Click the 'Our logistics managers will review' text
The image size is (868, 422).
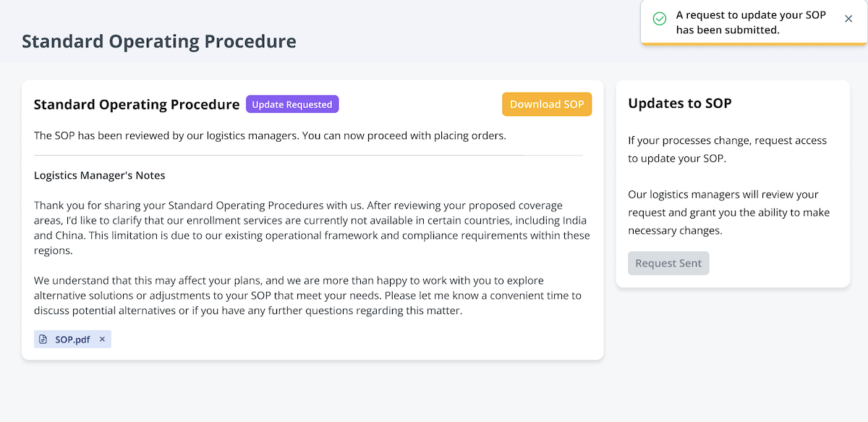pyautogui.click(x=728, y=212)
